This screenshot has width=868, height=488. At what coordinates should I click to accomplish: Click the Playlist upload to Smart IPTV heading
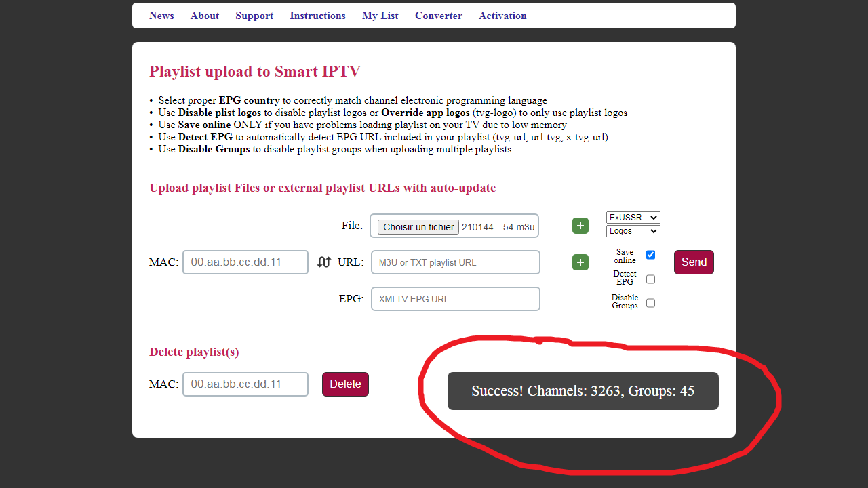(255, 71)
